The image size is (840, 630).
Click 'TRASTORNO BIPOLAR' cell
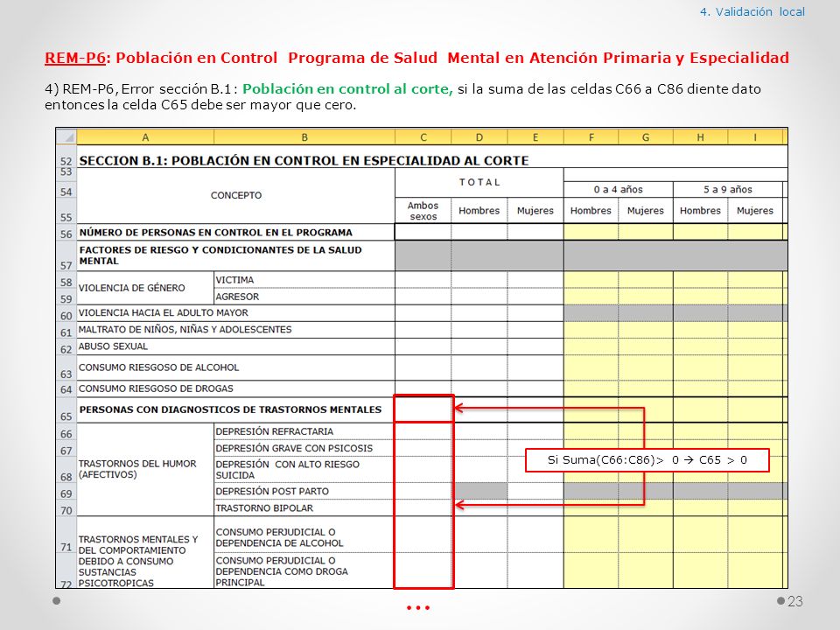304,507
